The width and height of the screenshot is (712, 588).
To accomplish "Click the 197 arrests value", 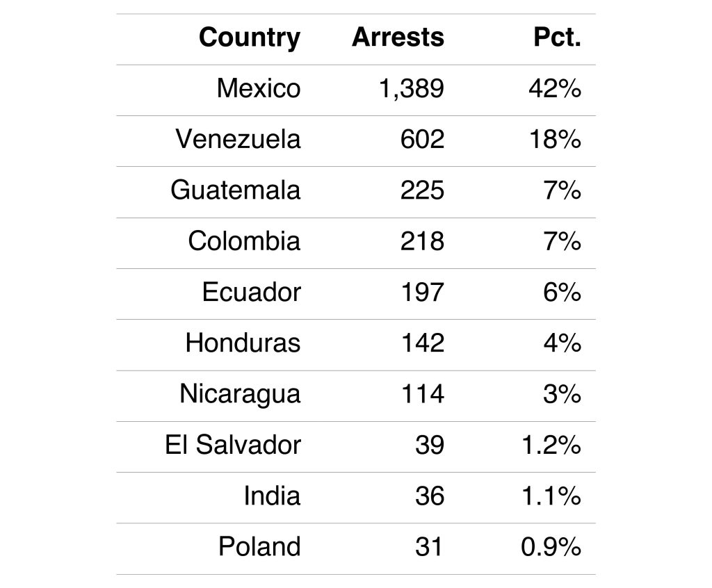I will [x=422, y=292].
